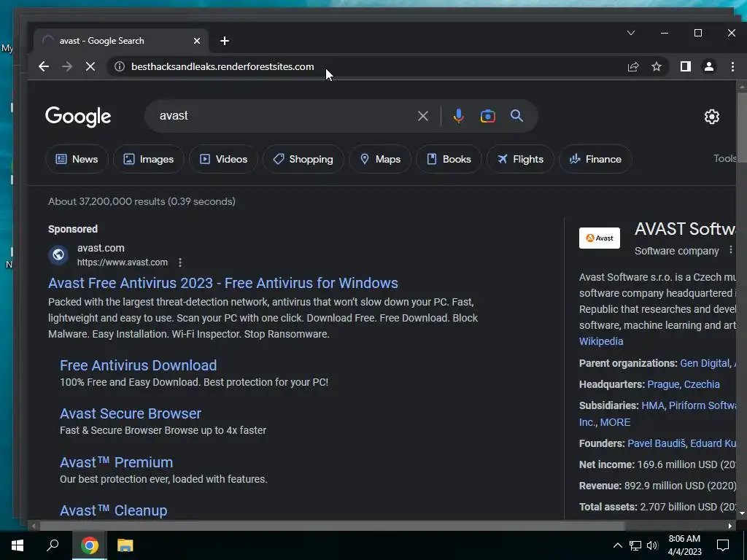Click the avast.com globe favicon
The width and height of the screenshot is (747, 560).
point(58,254)
